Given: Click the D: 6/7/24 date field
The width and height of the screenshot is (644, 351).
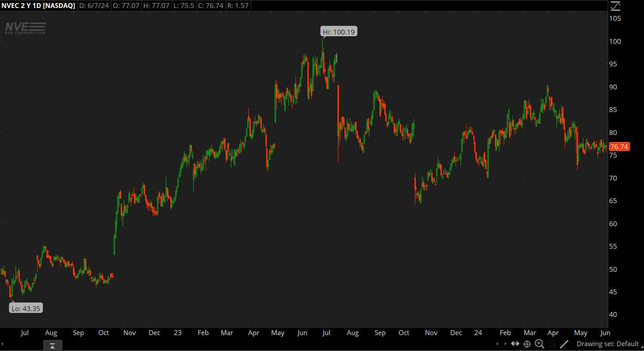Looking at the screenshot, I should pos(93,6).
